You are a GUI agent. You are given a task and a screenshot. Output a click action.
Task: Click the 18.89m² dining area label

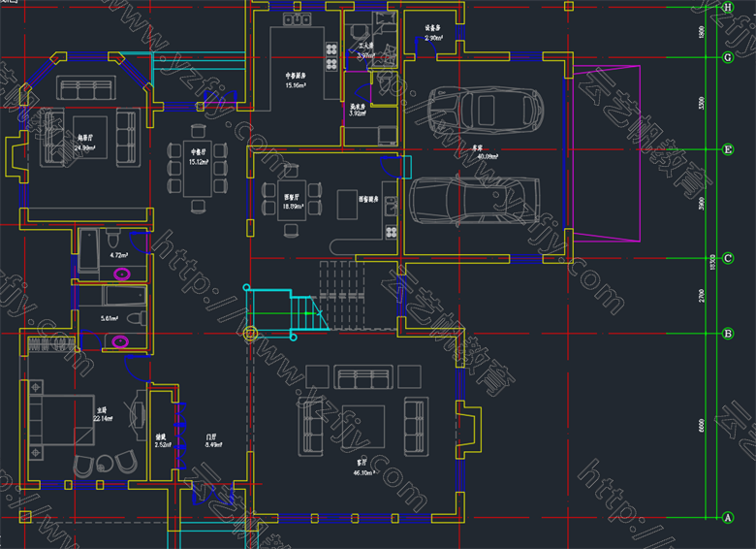pos(293,206)
